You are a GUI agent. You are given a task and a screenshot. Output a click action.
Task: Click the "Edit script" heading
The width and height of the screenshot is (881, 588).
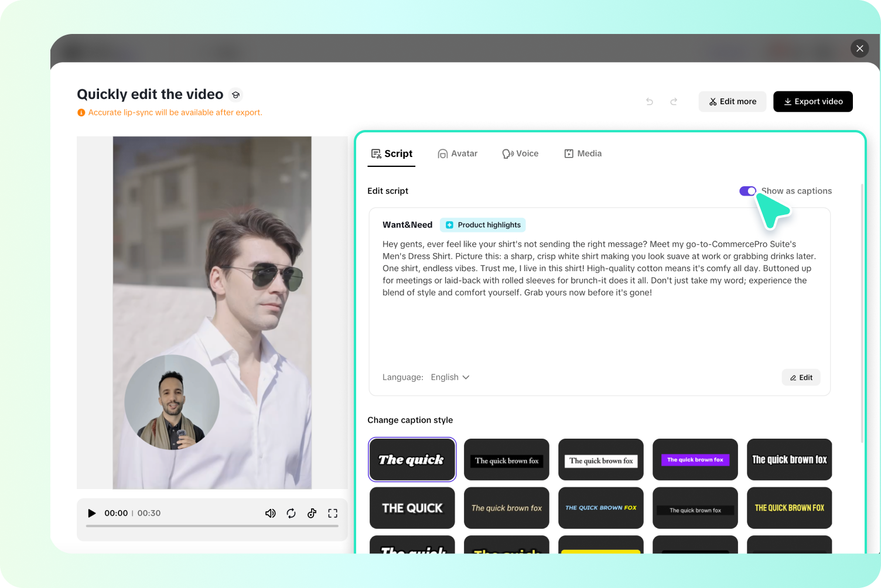click(388, 191)
